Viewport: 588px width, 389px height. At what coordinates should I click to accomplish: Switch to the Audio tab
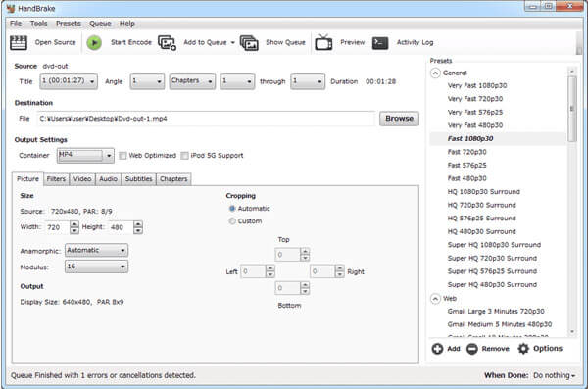point(109,179)
